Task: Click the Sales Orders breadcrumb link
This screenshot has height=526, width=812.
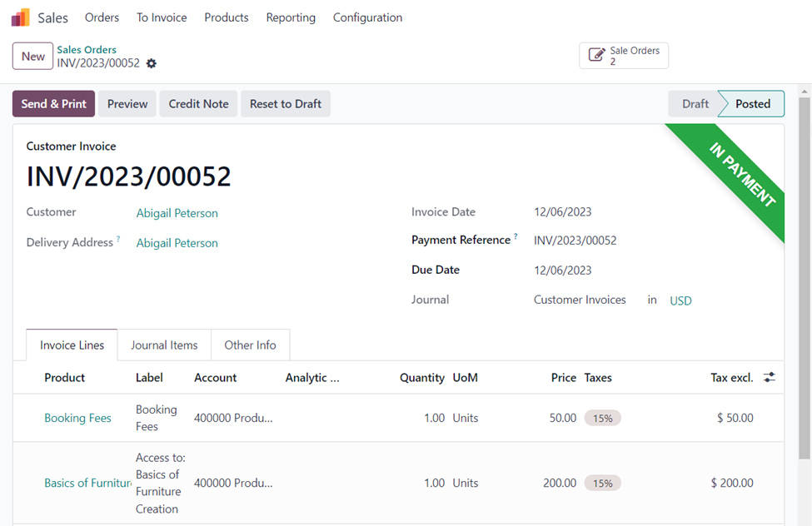Action: (x=87, y=50)
